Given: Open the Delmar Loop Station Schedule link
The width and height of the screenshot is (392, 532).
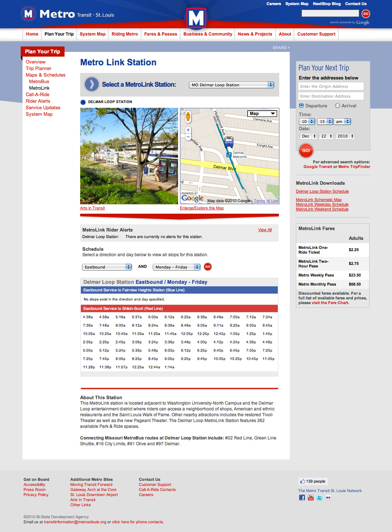Looking at the screenshot, I should pos(322,191).
